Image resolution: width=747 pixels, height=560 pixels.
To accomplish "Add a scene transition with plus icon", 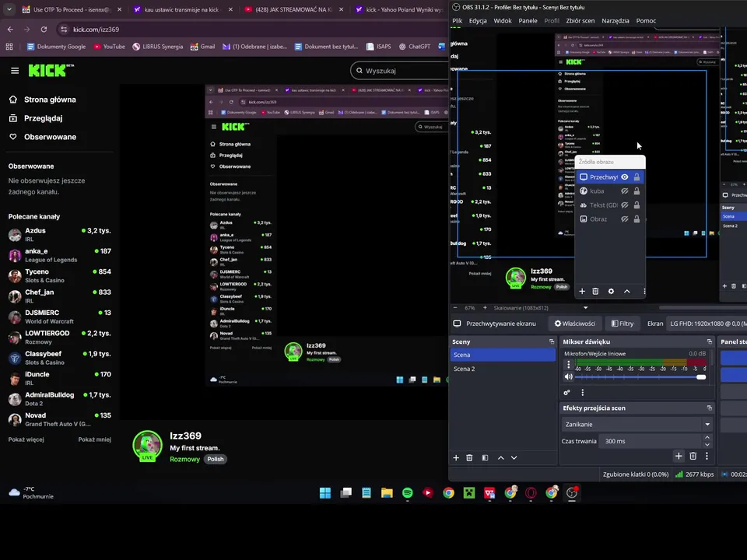I will pos(679,457).
